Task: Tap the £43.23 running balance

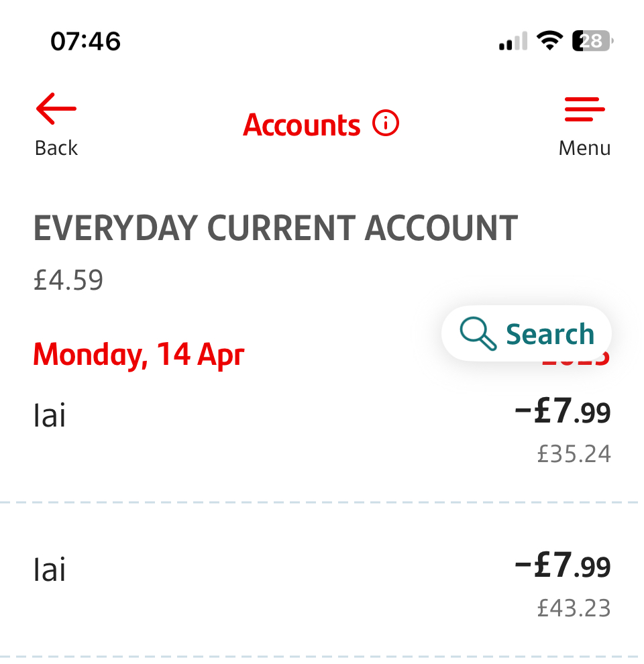Action: (x=574, y=608)
